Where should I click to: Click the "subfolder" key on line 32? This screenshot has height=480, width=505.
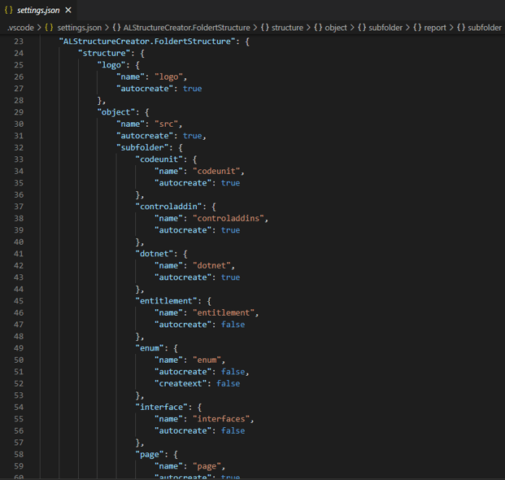coord(142,147)
